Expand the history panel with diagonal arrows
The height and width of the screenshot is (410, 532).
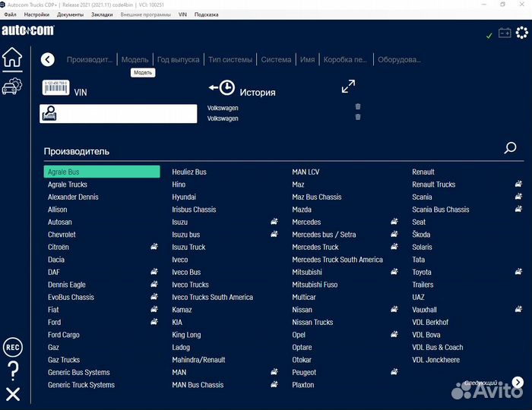pos(348,87)
